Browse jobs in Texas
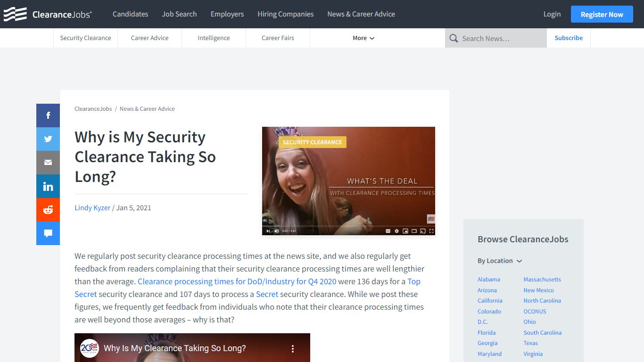 [x=530, y=343]
